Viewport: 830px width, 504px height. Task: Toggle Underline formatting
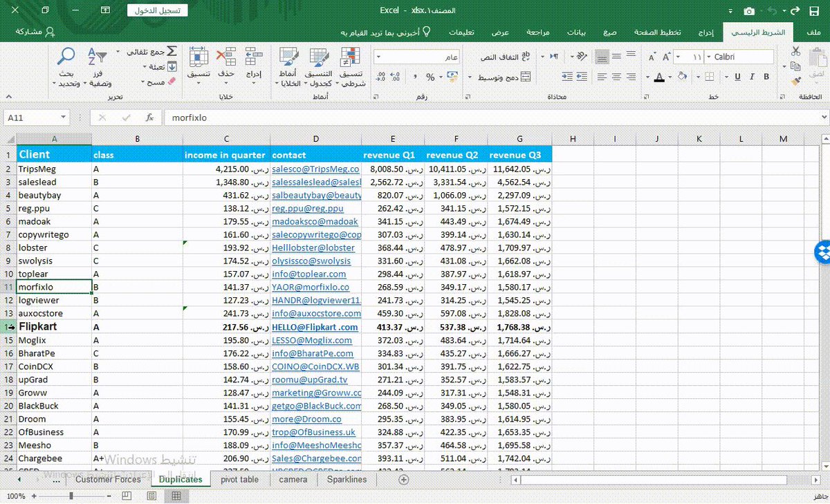coord(738,77)
